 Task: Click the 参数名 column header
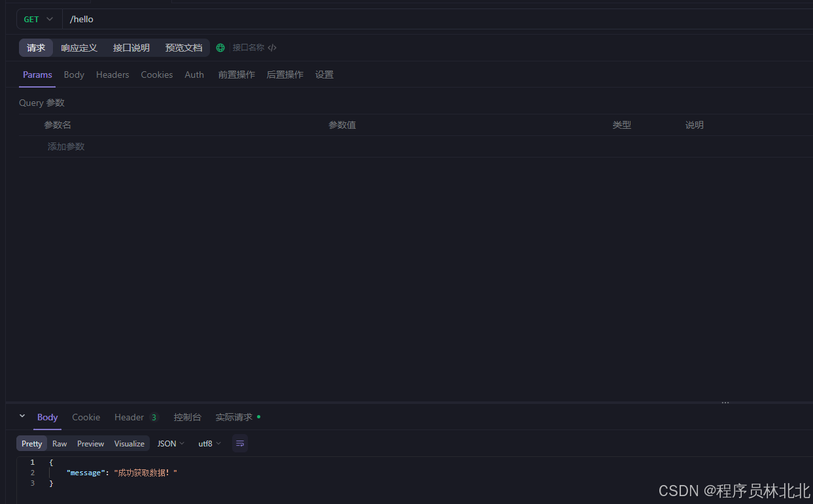pyautogui.click(x=58, y=125)
